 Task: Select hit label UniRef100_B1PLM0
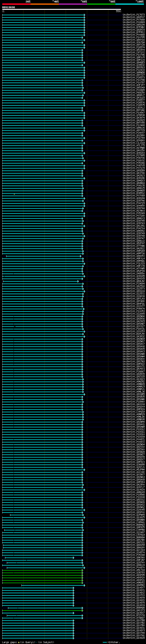(134, 334)
